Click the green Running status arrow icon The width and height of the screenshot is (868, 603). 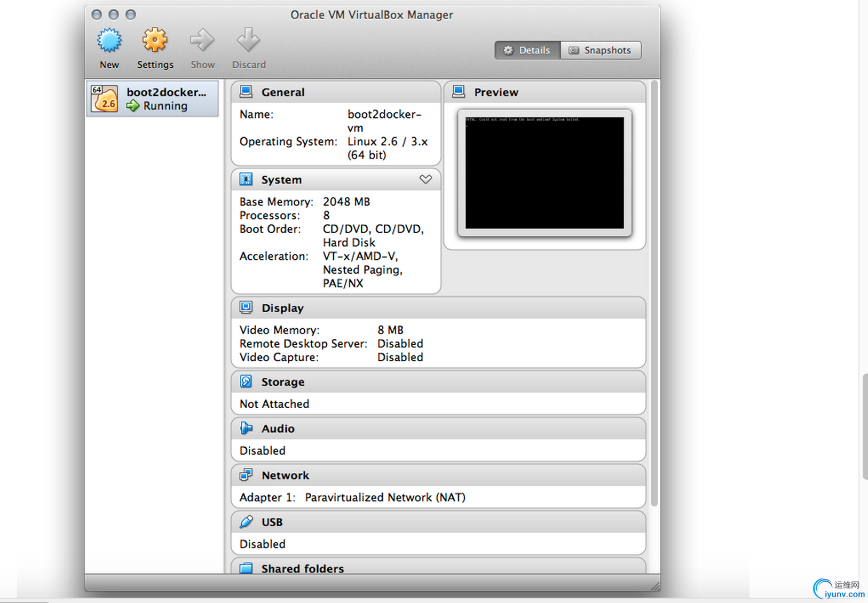click(133, 106)
